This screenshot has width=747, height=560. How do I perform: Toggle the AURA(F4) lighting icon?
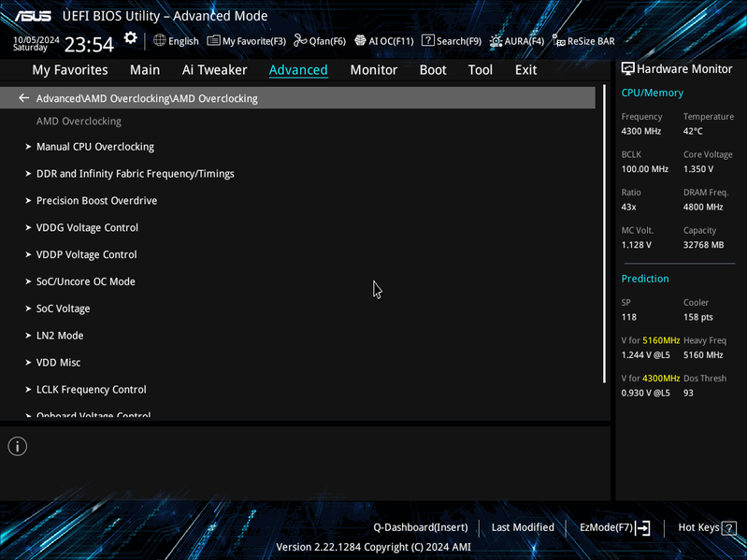[x=496, y=41]
